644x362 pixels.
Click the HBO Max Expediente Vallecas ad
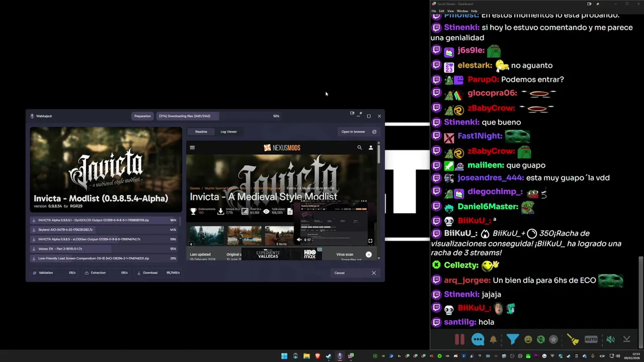tap(282, 254)
